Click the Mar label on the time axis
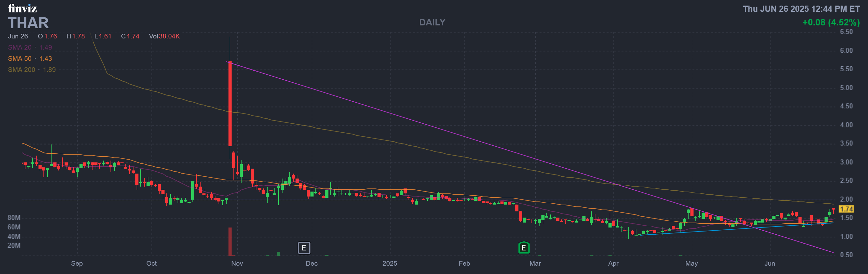The image size is (868, 274). 535,263
